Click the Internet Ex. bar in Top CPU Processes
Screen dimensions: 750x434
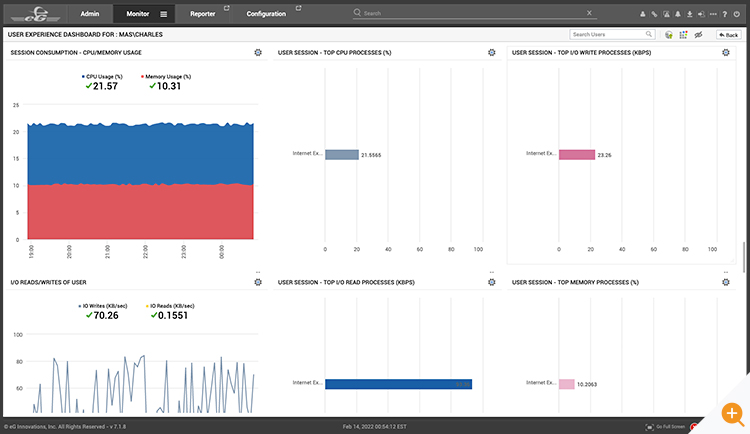pyautogui.click(x=342, y=155)
